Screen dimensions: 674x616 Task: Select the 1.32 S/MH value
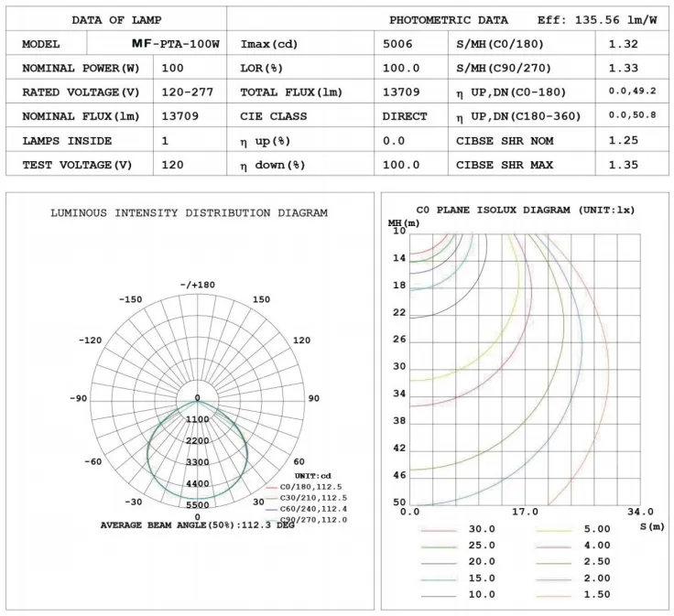point(624,44)
